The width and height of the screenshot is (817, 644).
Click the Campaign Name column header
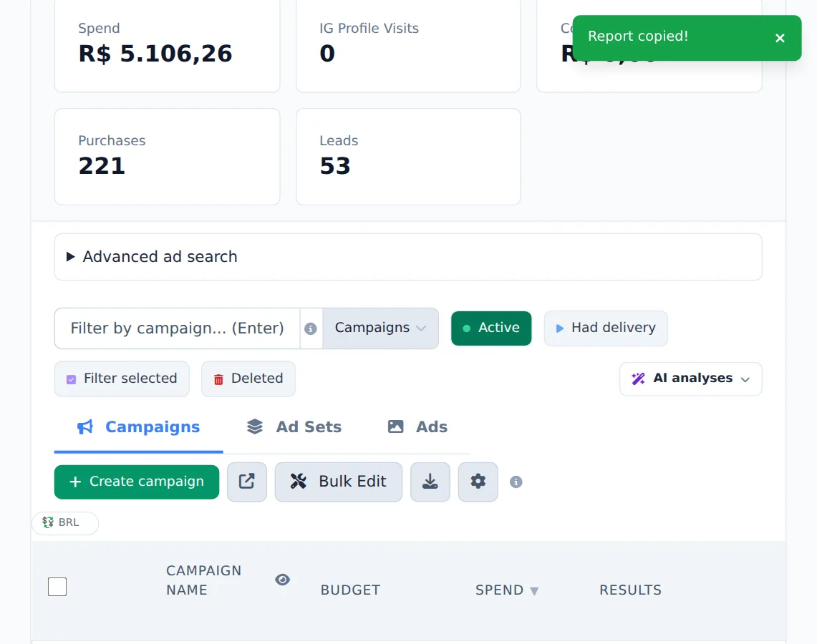(204, 580)
